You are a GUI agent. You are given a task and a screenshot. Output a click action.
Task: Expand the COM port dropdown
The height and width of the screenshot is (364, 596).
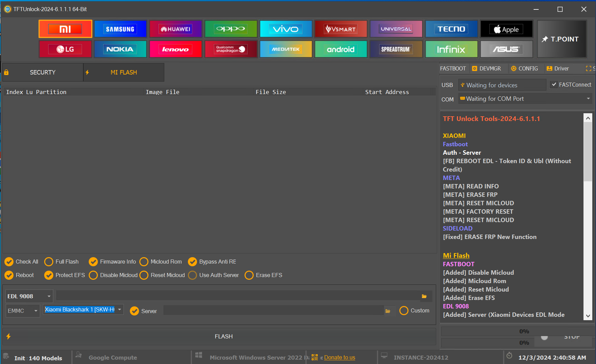[x=588, y=99]
